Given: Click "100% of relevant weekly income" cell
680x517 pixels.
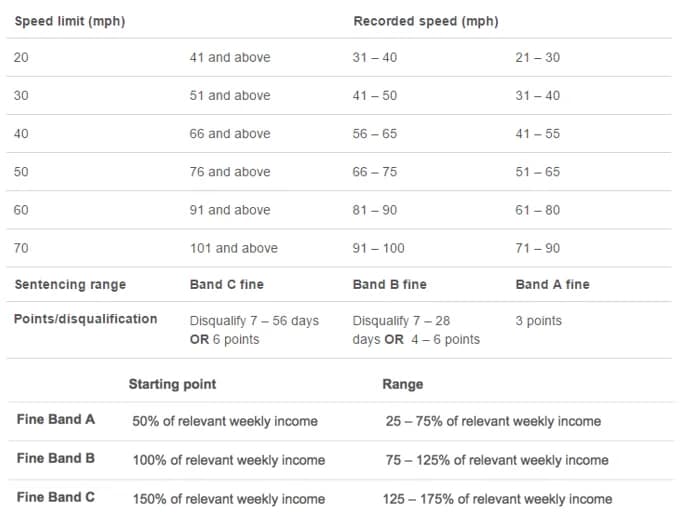Looking at the screenshot, I should pos(228,460).
